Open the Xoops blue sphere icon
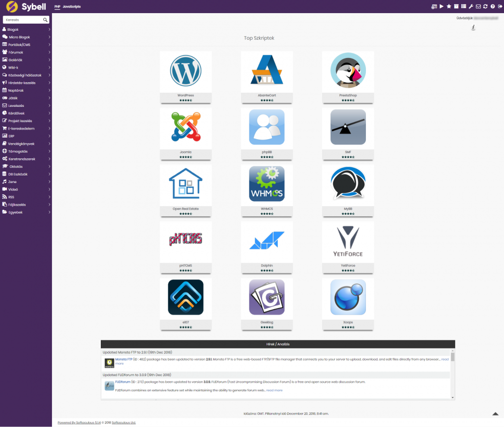Screen dimensions: 504x427 pyautogui.click(x=348, y=297)
